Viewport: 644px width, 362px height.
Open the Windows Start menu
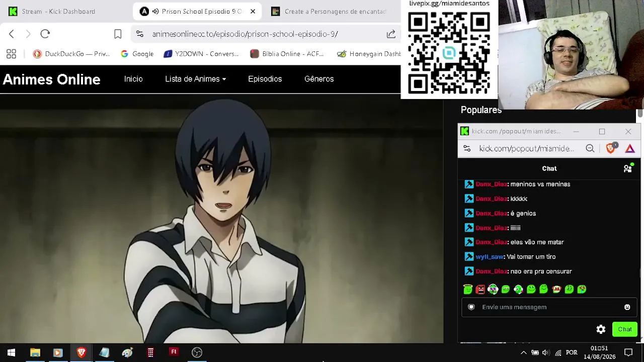pos(11,352)
